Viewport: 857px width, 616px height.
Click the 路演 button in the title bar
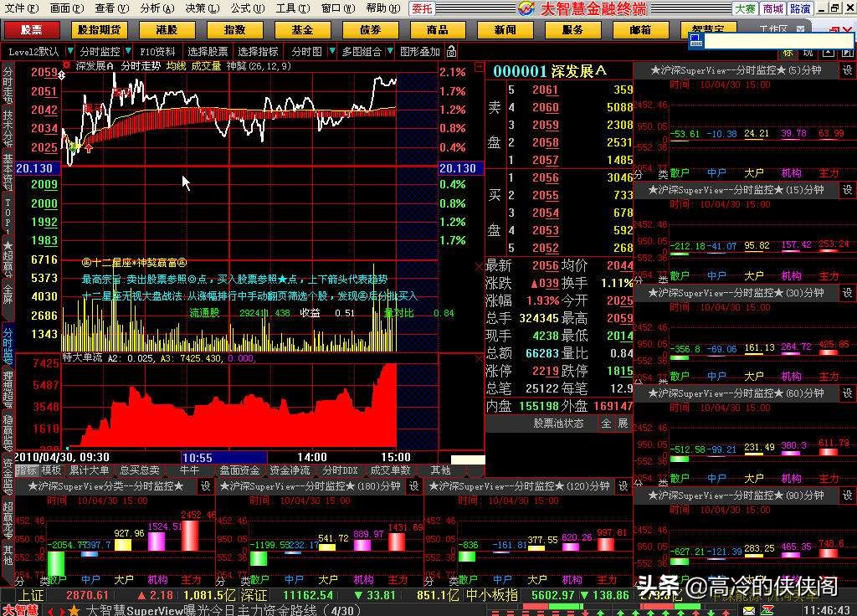coord(799,8)
